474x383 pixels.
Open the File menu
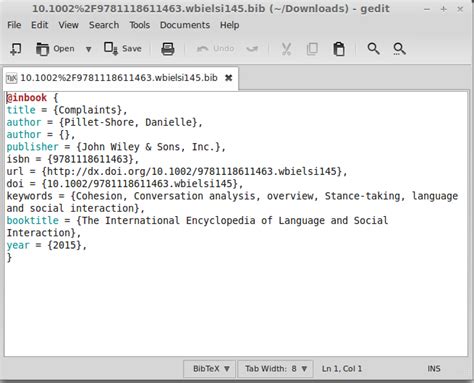click(14, 25)
